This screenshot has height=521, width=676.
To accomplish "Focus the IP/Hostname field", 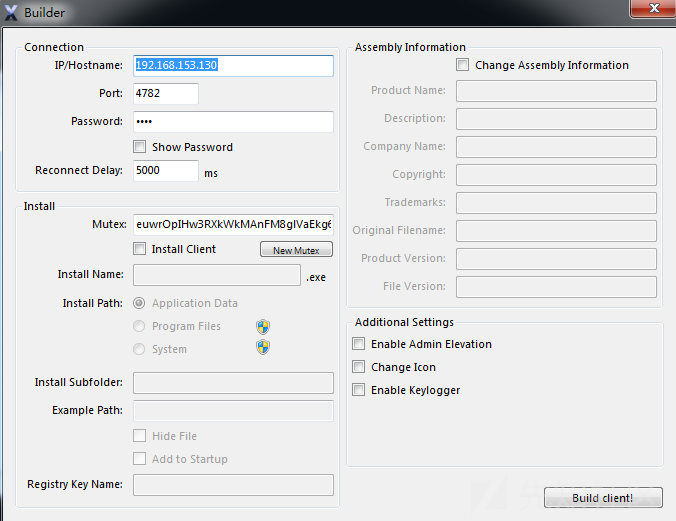I will tap(233, 66).
